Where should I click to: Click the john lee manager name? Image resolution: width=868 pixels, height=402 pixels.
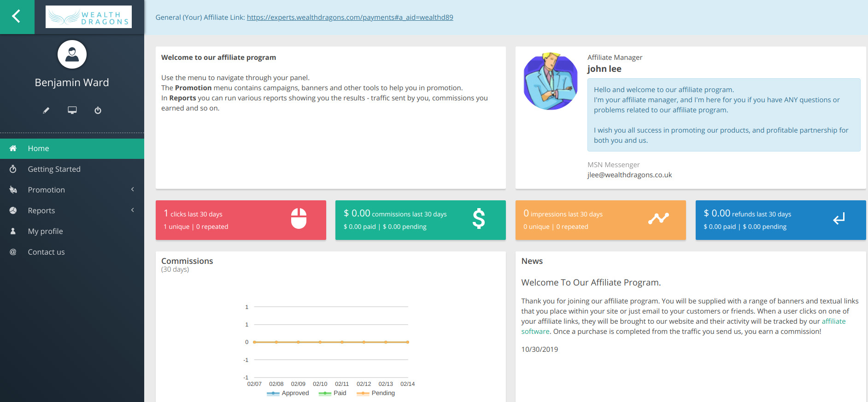tap(604, 69)
